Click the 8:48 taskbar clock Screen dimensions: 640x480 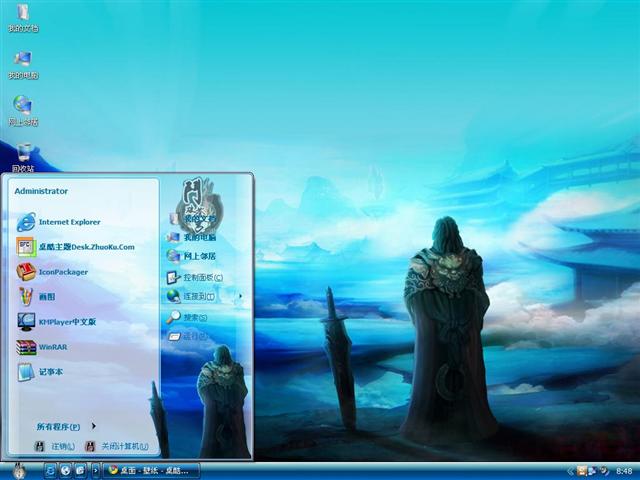pyautogui.click(x=624, y=471)
